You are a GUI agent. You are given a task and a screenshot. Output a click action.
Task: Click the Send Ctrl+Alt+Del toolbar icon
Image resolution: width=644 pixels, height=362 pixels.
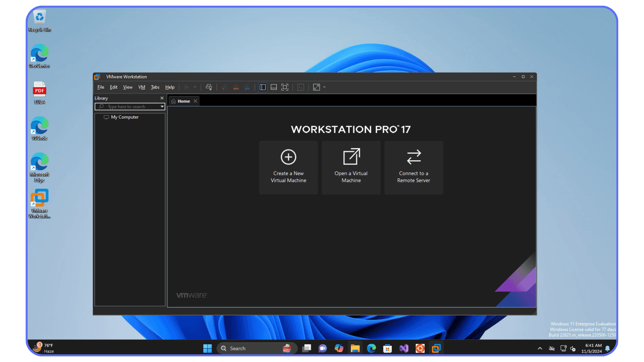pyautogui.click(x=209, y=87)
